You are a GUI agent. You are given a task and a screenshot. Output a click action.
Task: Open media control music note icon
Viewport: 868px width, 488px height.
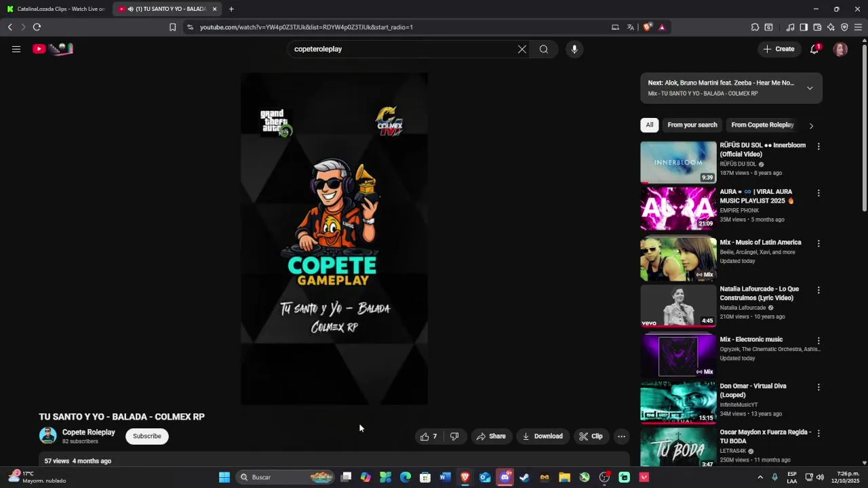coord(790,27)
